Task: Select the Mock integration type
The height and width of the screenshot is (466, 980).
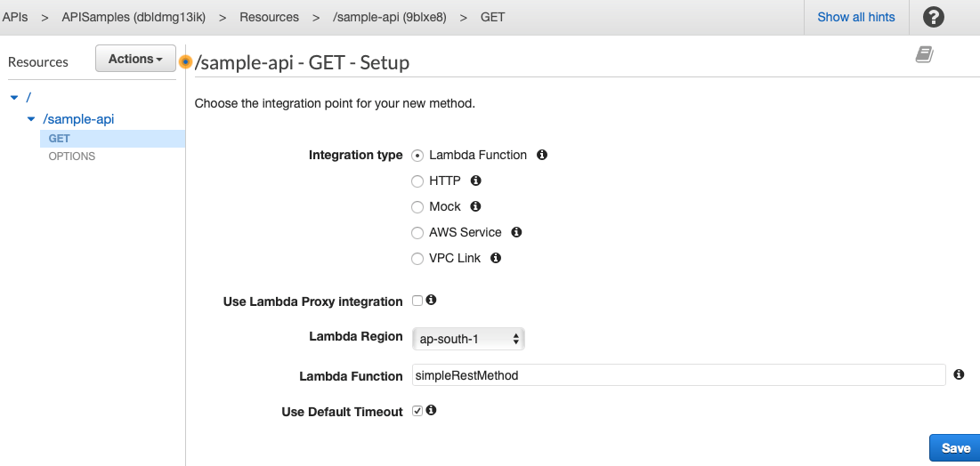Action: click(x=417, y=207)
